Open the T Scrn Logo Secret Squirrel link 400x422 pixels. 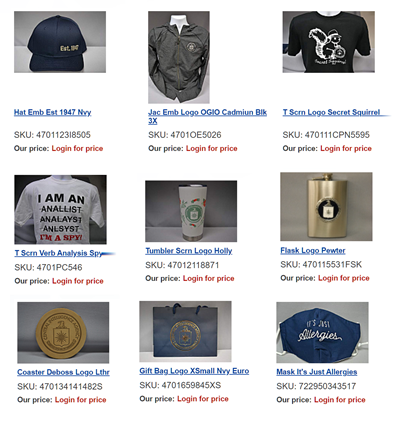coord(331,112)
